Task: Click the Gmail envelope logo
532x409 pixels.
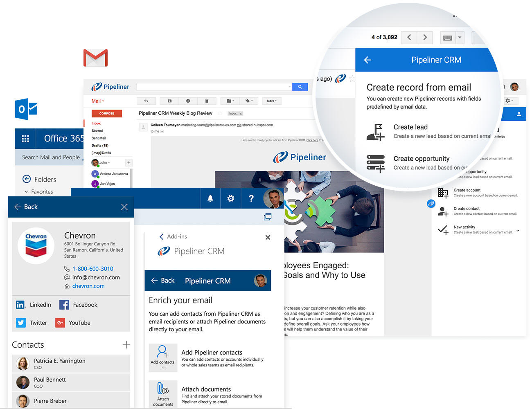Action: click(95, 58)
